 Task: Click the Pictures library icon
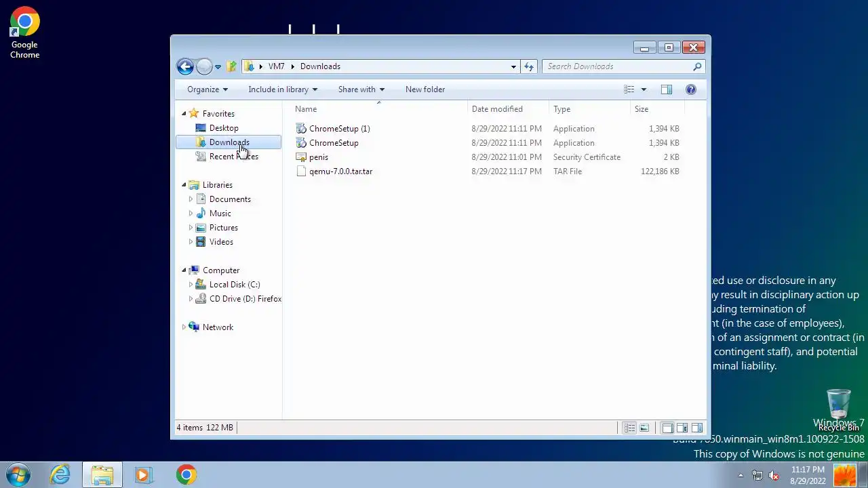click(201, 228)
